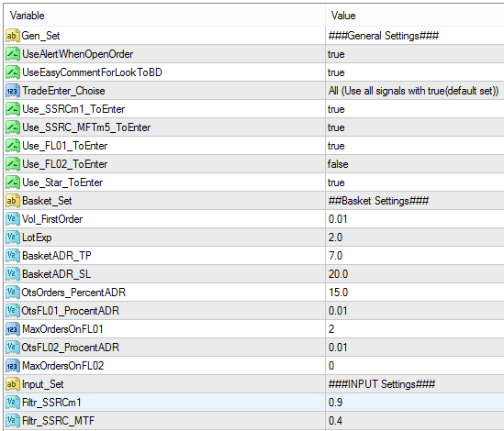Click the boolean icon beside UseEasyCommentForLookToBD

coord(13,72)
